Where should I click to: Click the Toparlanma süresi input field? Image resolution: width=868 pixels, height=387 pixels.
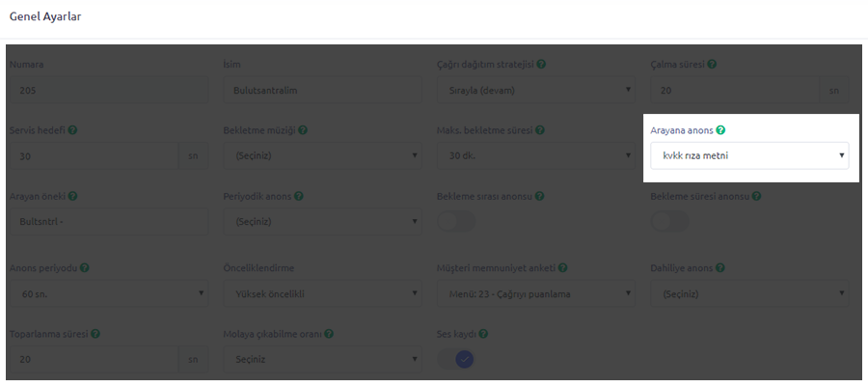pyautogui.click(x=93, y=358)
